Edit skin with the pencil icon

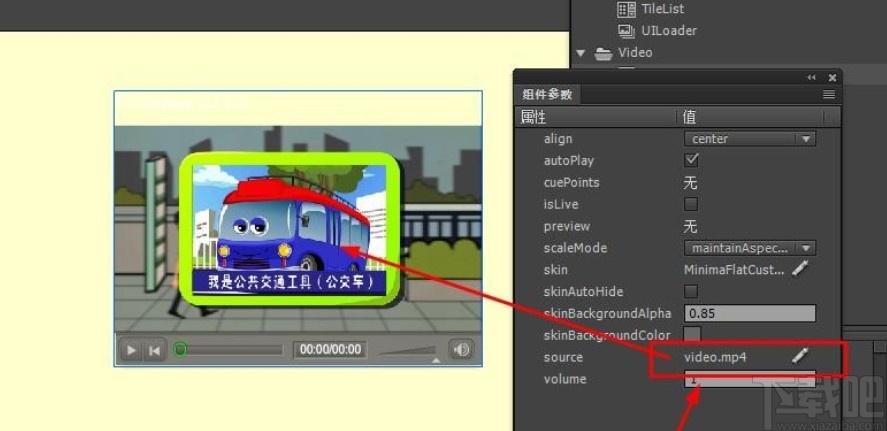click(x=799, y=268)
